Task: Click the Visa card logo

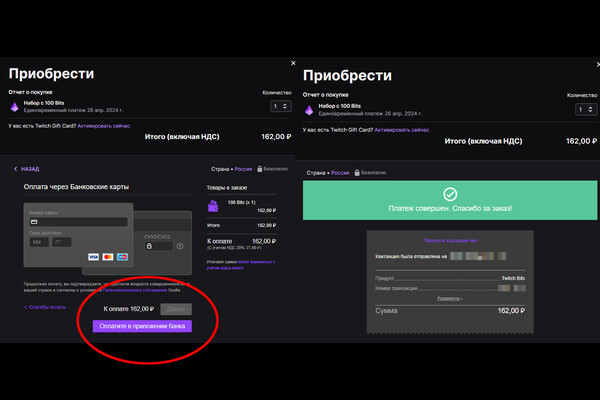Action: [x=93, y=257]
